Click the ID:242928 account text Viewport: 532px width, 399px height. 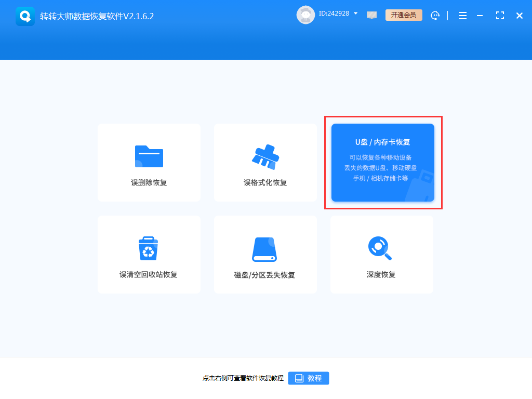(x=334, y=14)
